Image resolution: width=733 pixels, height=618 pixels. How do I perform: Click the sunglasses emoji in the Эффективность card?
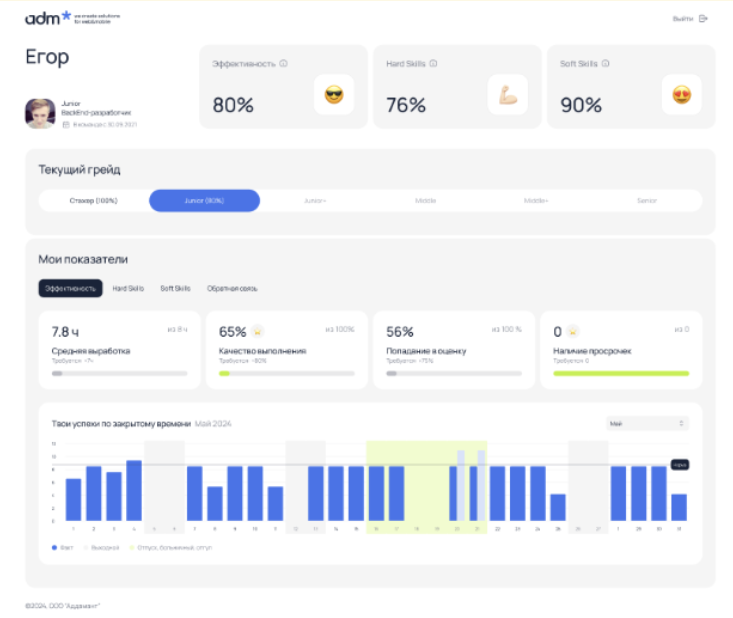[334, 95]
